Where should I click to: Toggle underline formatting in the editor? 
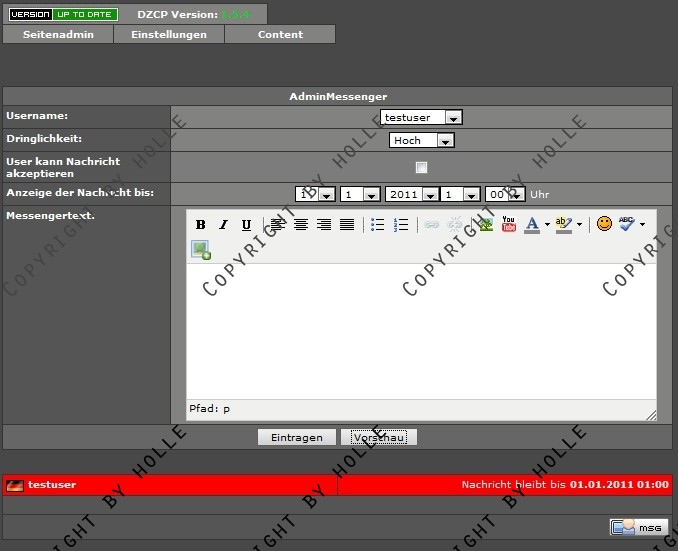(x=246, y=224)
